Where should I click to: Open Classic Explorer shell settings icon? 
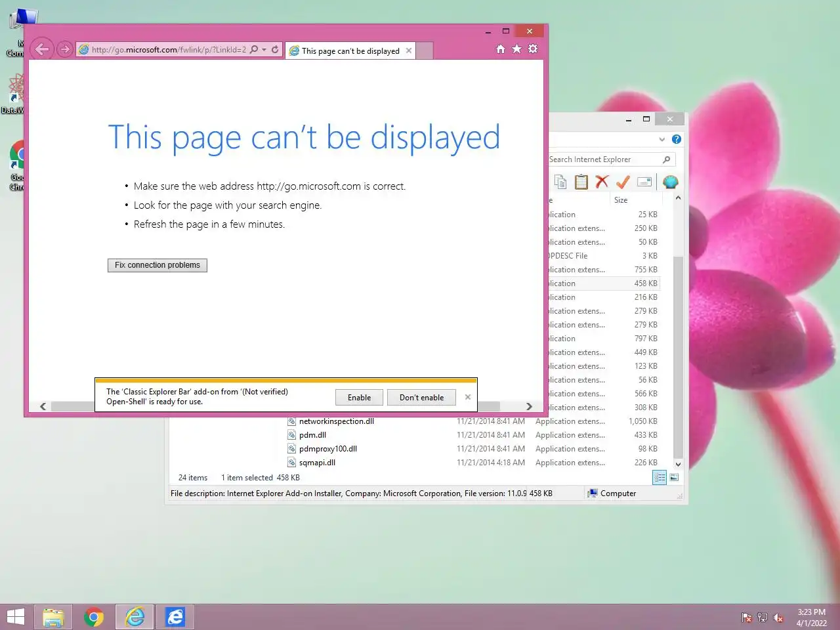[x=670, y=182]
